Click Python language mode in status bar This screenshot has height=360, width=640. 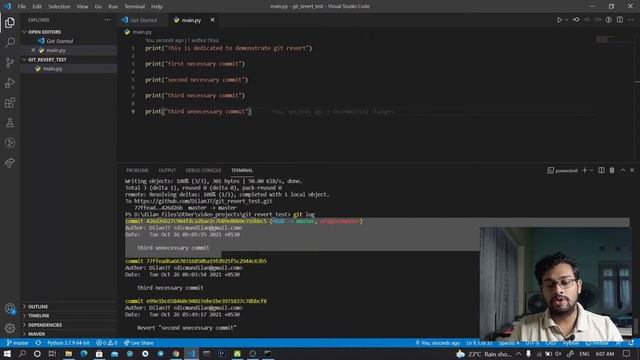coord(571,343)
